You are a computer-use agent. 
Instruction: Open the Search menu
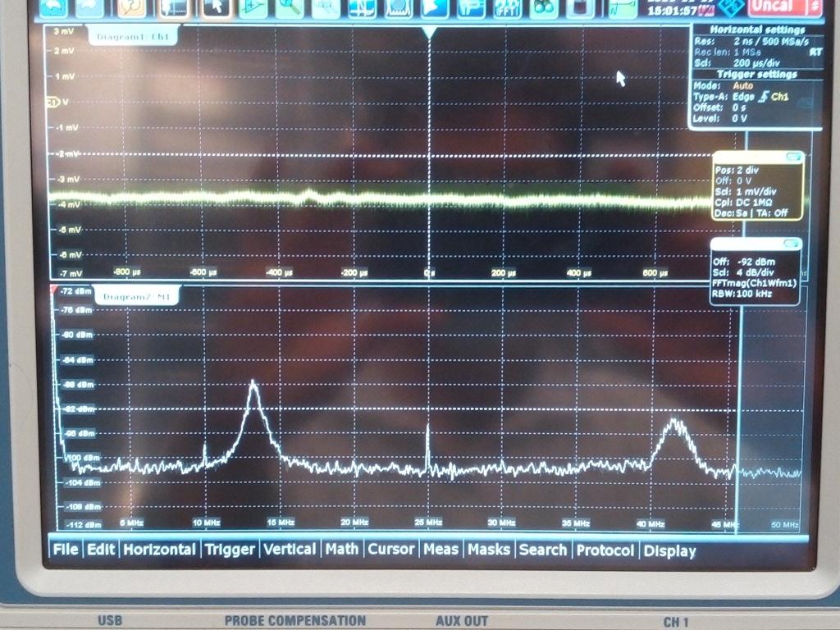[543, 550]
